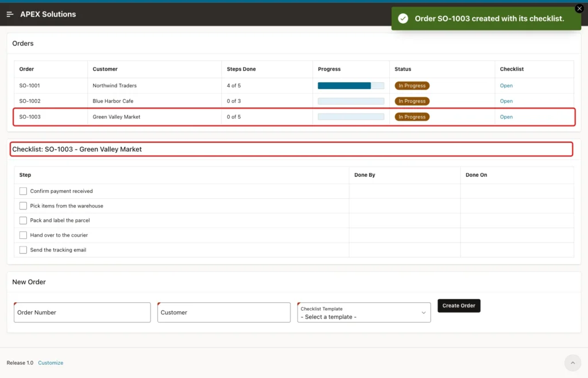The image size is (588, 378).
Task: Check Hand over to the courier
Action: 23,235
